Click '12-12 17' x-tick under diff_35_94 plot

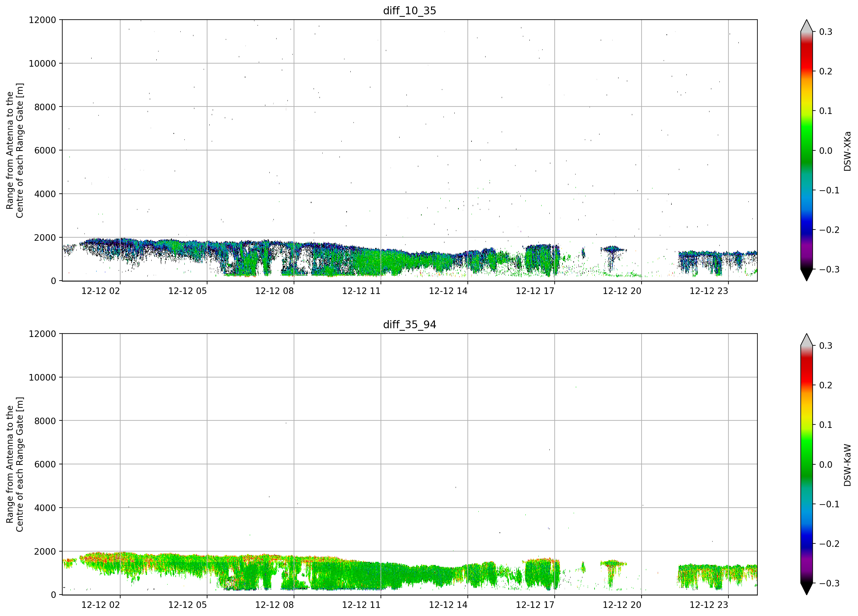[535, 605]
